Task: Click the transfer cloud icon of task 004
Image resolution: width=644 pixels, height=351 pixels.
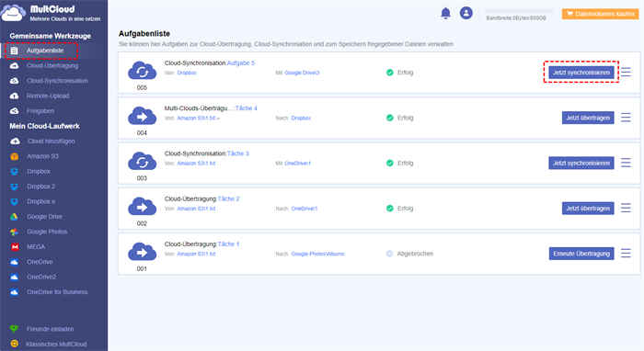Action: pyautogui.click(x=142, y=117)
